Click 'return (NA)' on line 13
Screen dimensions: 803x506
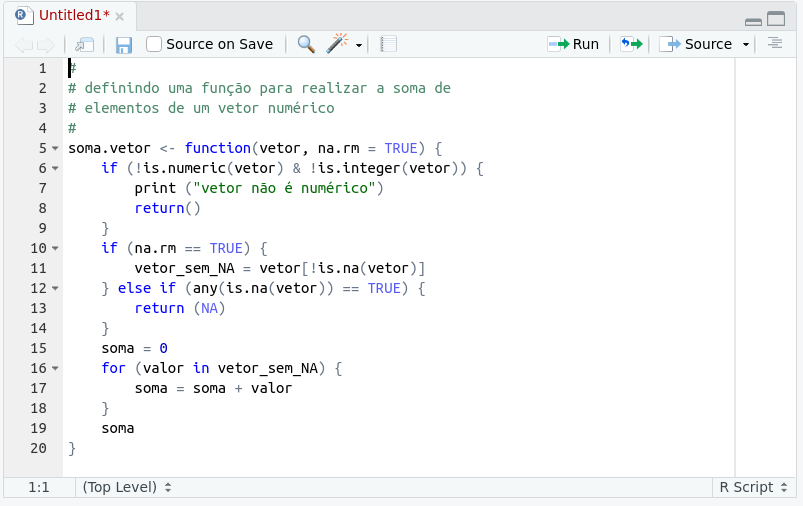[180, 308]
